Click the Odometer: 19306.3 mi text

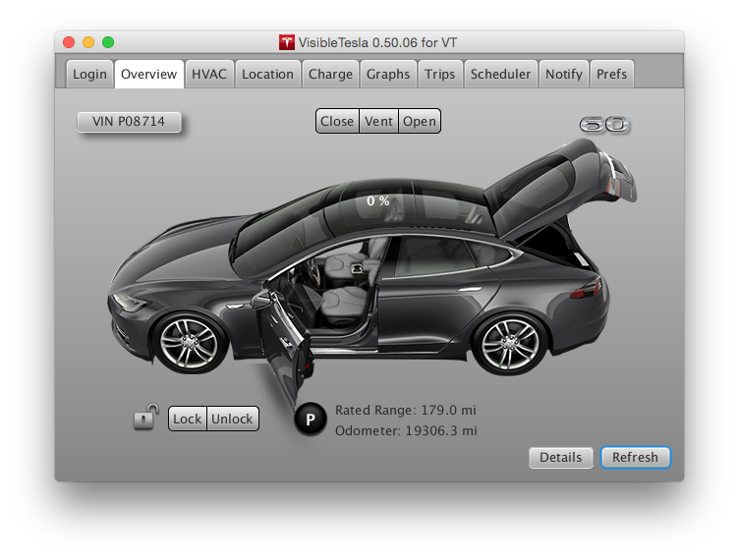click(x=406, y=431)
